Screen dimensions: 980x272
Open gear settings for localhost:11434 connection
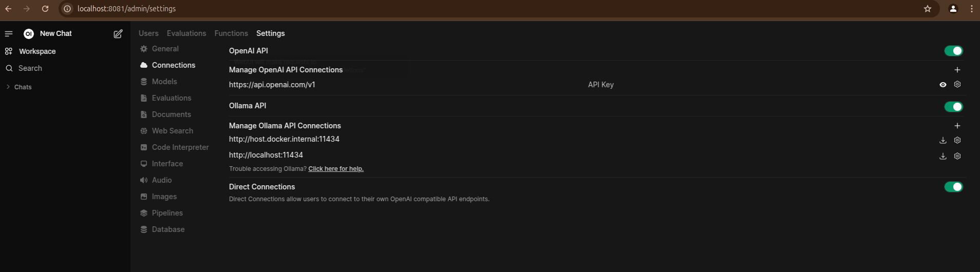tap(957, 156)
